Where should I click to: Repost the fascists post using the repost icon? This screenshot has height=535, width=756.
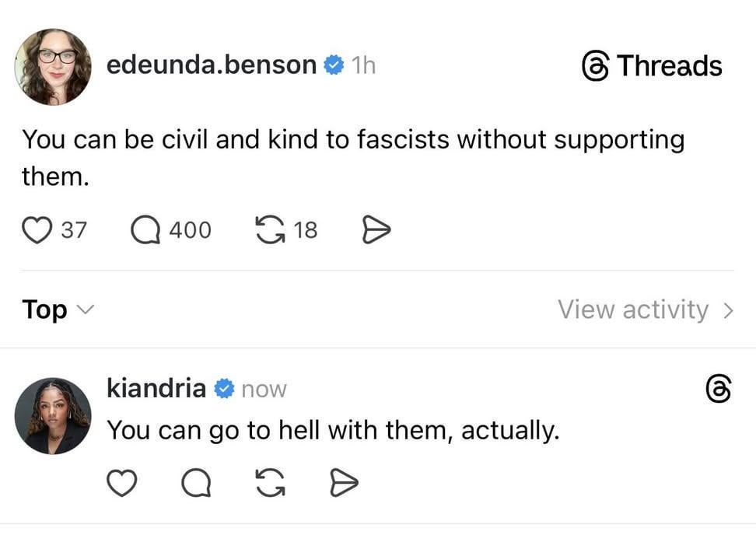point(269,230)
